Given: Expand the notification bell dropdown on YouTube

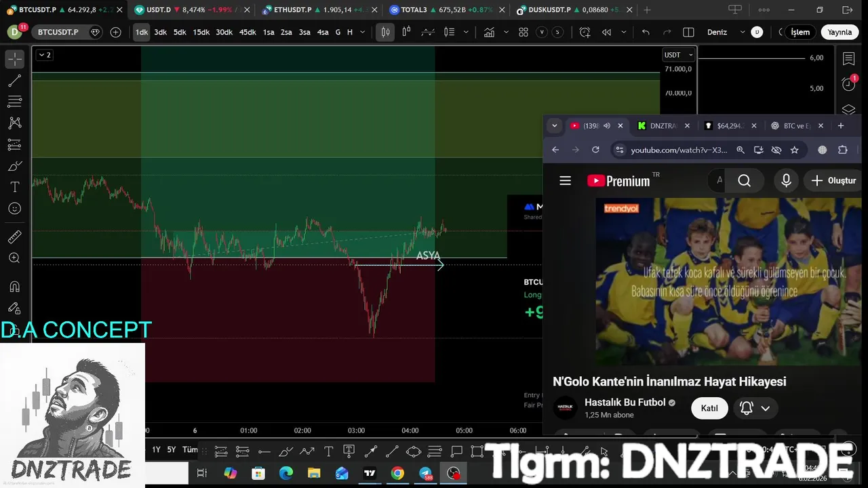Looking at the screenshot, I should (x=766, y=408).
